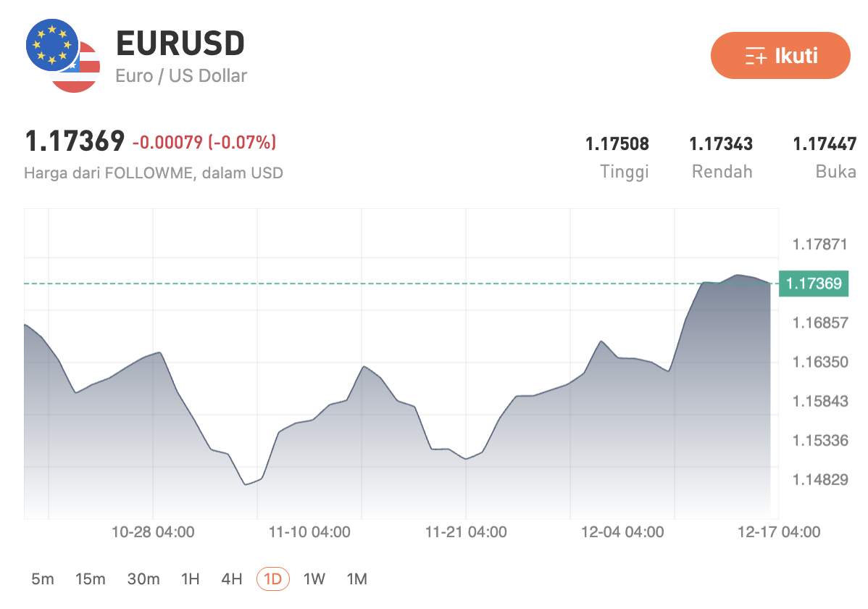The width and height of the screenshot is (868, 609).
Task: Click the follow-list icon inside the Ikuti button
Action: [x=754, y=54]
